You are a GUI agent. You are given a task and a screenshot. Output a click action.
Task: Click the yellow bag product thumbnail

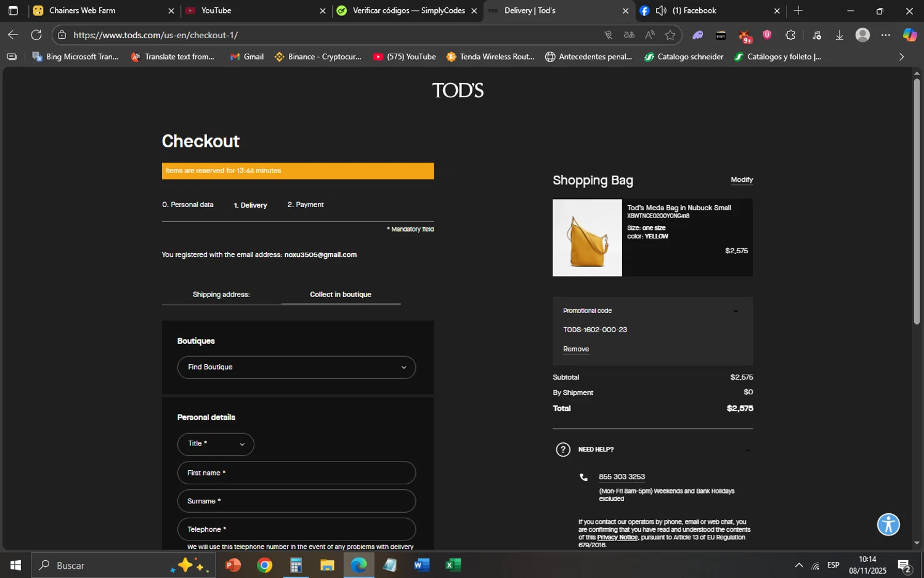pos(587,238)
